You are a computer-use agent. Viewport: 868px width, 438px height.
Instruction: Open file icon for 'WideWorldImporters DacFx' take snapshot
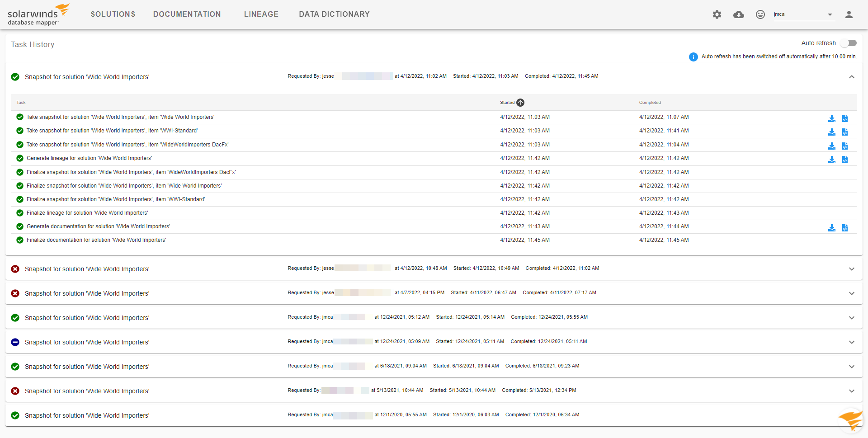[x=845, y=146]
